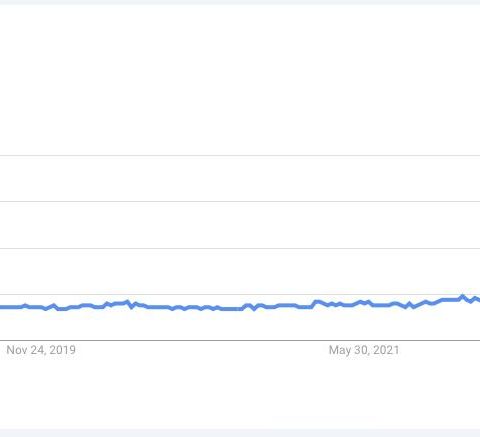Click the trend line's leftmost visible point
Screen dimensions: 480x437
click(x=1, y=307)
